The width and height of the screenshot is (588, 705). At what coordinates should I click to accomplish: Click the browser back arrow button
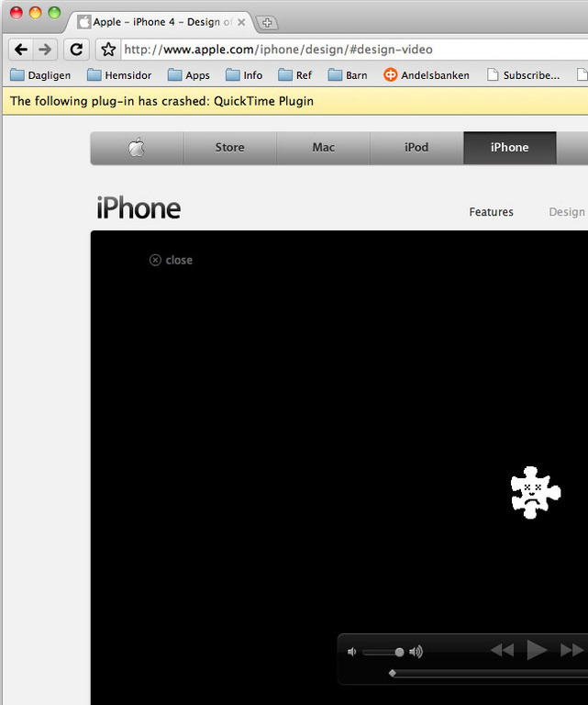coord(22,50)
